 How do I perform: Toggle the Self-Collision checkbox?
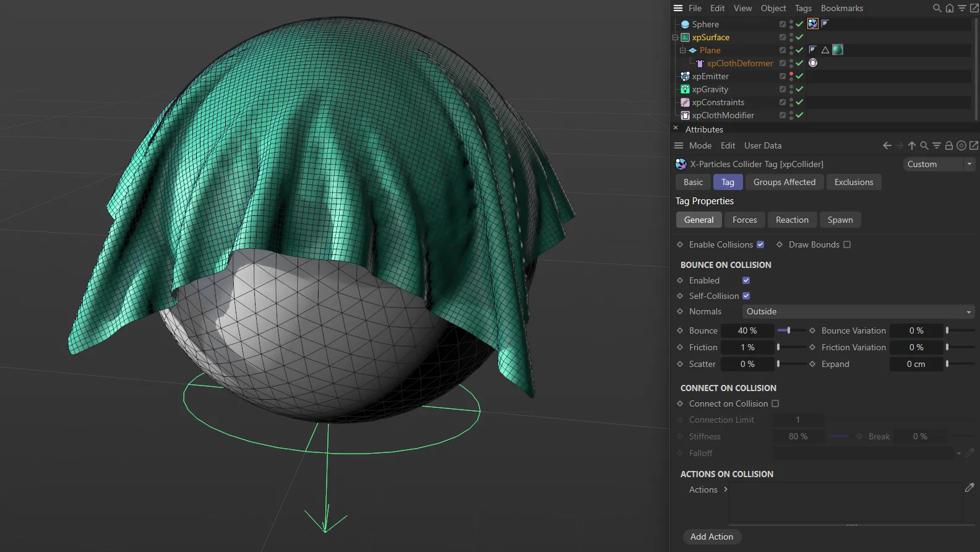746,296
